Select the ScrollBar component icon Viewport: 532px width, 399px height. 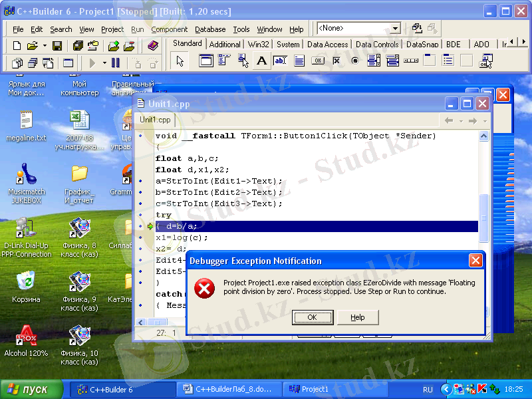tap(411, 61)
